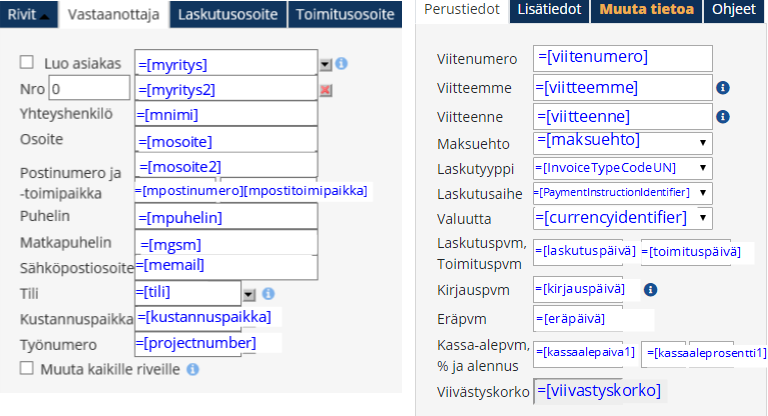Show the Viitteemme info tooltip icon

(x=723, y=88)
